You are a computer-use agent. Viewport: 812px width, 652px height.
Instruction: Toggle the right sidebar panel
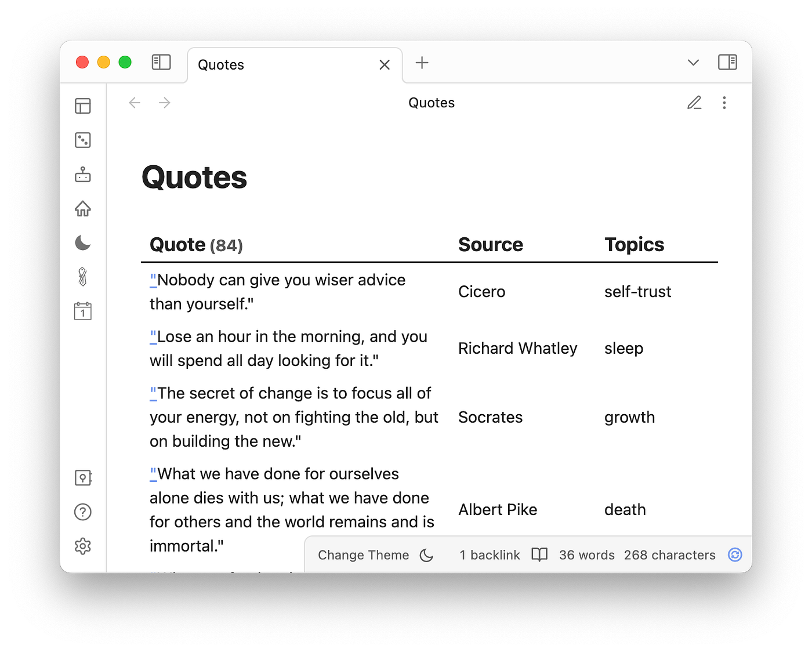pyautogui.click(x=727, y=62)
